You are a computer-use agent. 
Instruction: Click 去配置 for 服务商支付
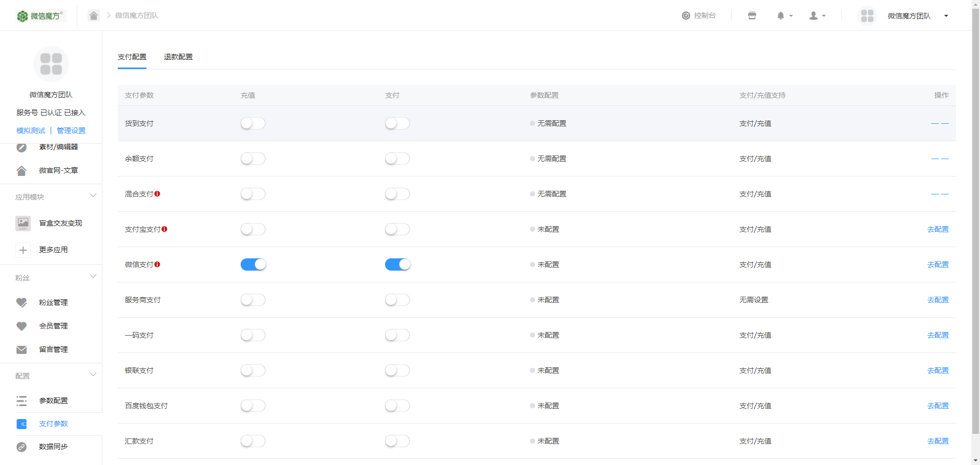938,300
